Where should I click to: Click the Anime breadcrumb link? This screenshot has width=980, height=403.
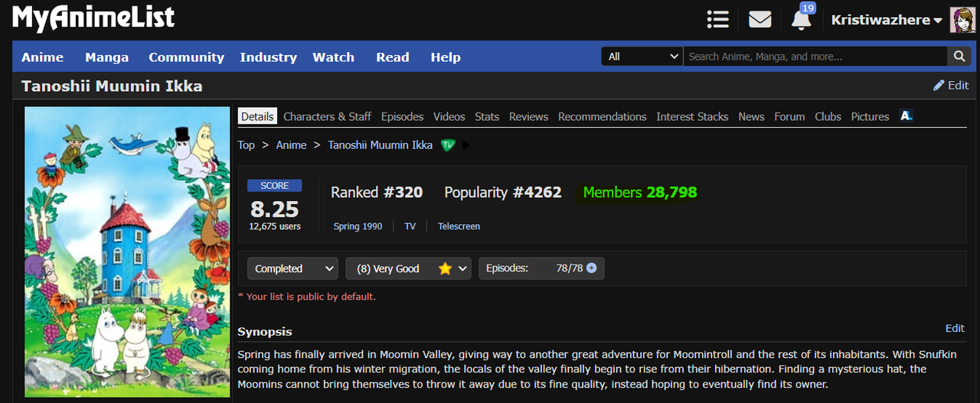point(291,145)
